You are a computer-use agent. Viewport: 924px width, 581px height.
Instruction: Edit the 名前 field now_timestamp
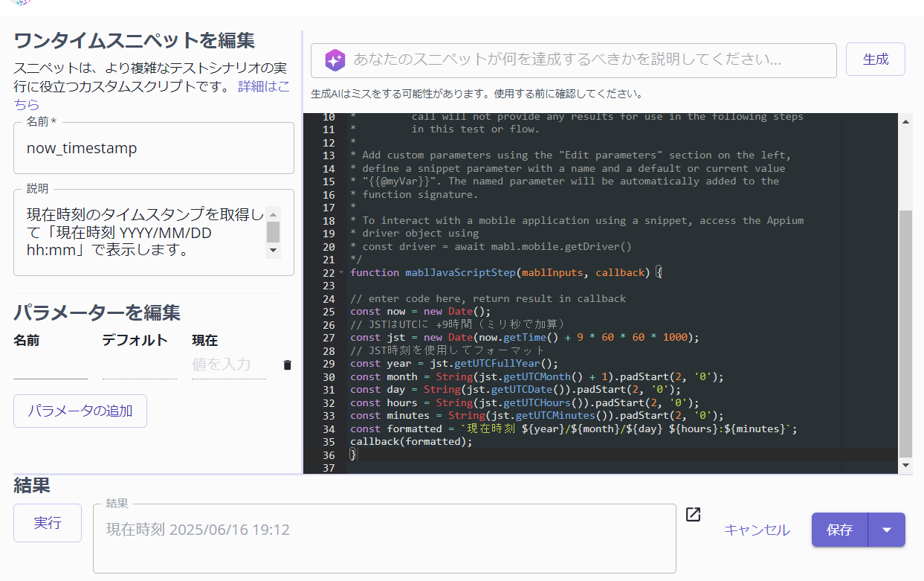click(154, 148)
